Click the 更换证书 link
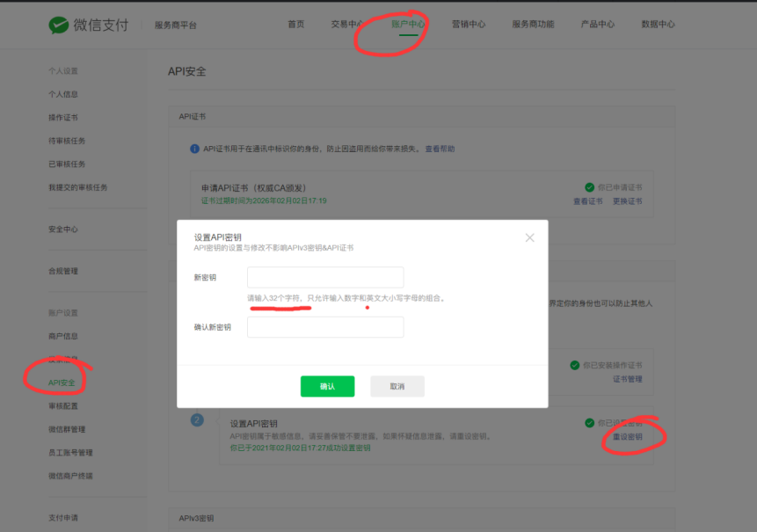This screenshot has height=532, width=757. pyautogui.click(x=628, y=201)
